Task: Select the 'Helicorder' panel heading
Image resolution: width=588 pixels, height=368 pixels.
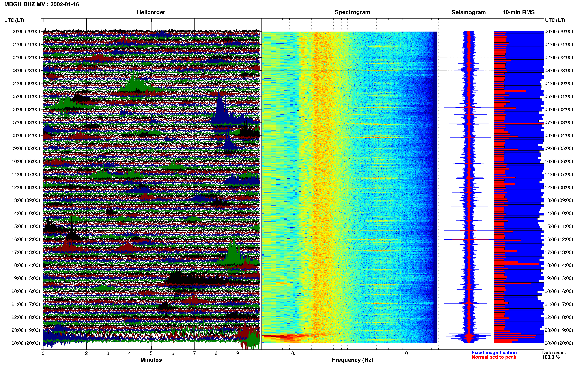Action: [x=151, y=12]
